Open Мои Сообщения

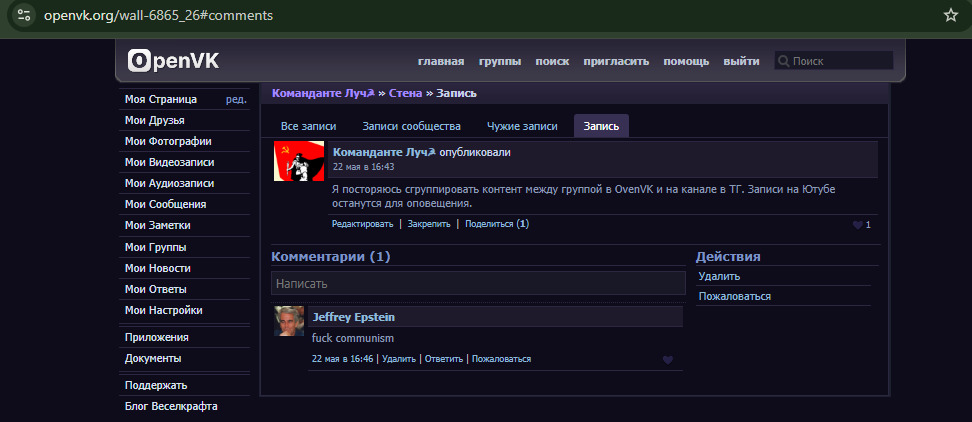(166, 204)
